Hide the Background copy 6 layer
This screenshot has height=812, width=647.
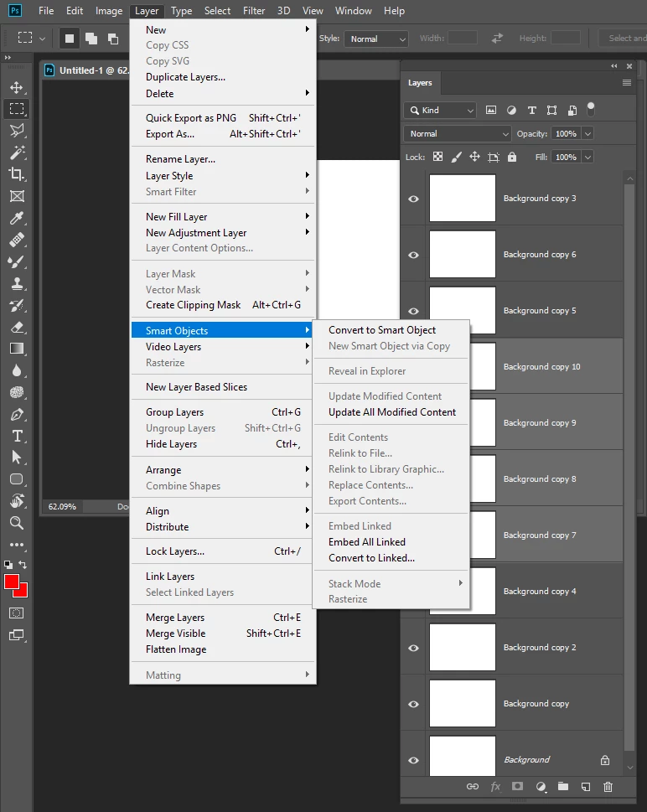pos(413,255)
